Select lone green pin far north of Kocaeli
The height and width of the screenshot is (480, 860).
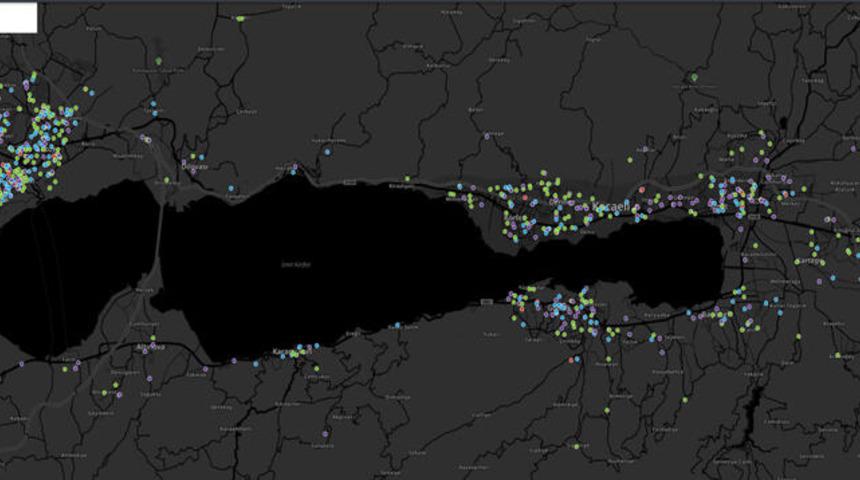tap(694, 77)
